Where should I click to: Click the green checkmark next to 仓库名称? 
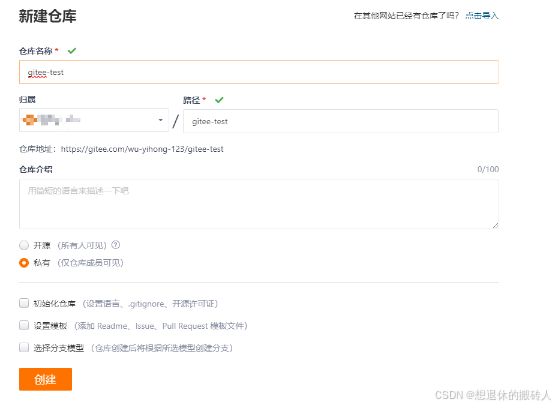(x=72, y=51)
